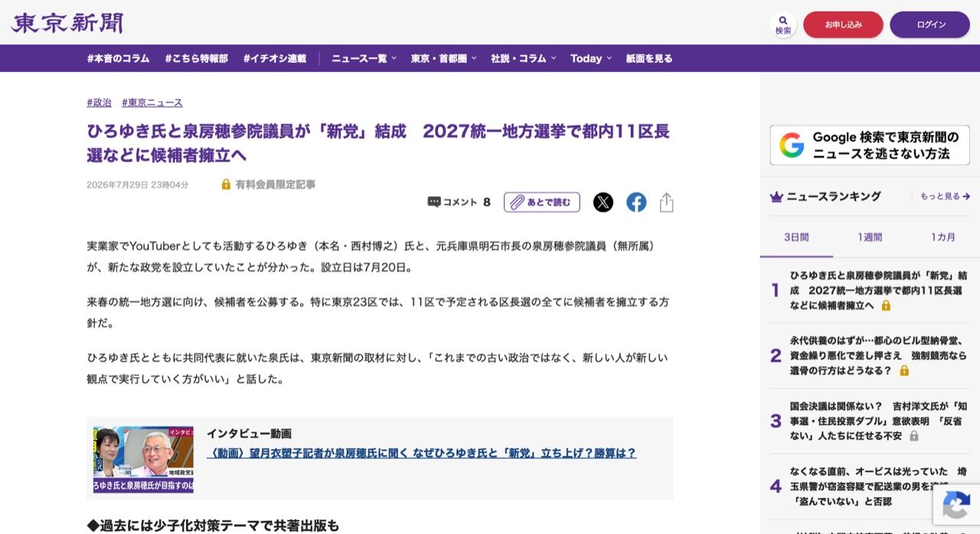The width and height of the screenshot is (980, 534).
Task: Open #こちら特報部 nav link
Action: (197, 58)
